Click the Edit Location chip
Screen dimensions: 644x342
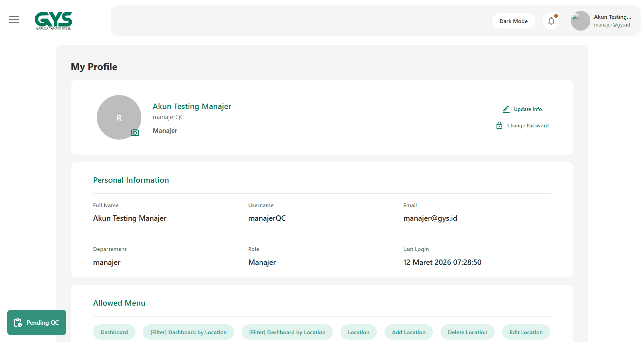[x=526, y=332]
